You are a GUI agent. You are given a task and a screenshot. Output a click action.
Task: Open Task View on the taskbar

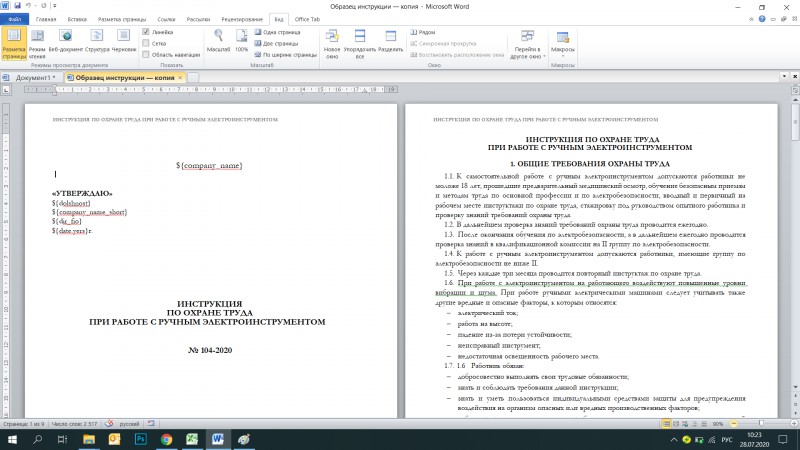(62, 439)
